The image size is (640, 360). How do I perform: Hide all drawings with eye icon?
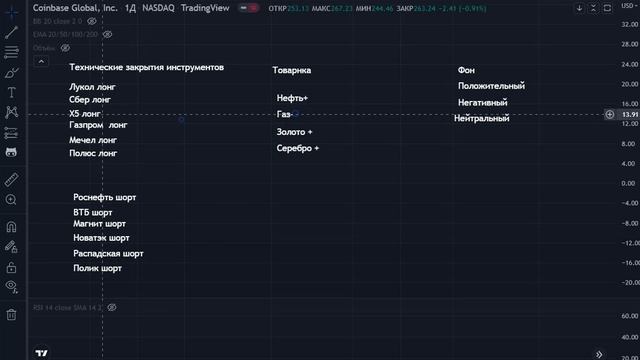coord(11,287)
